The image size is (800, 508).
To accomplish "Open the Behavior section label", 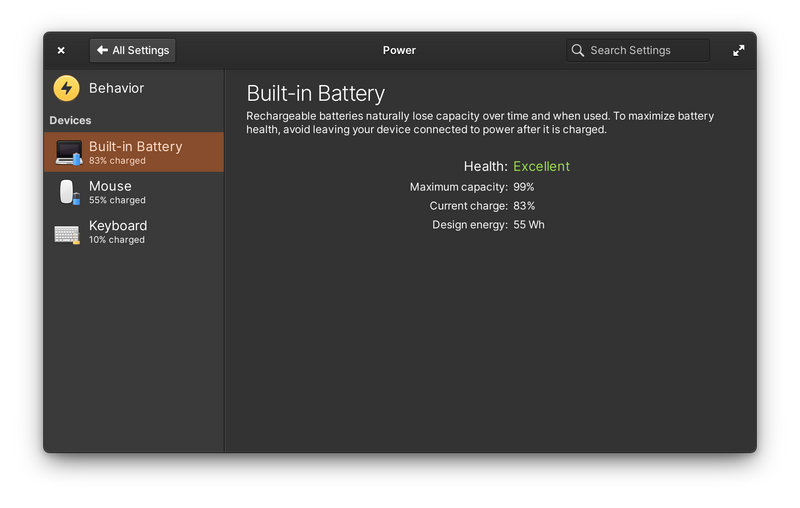I will 116,88.
